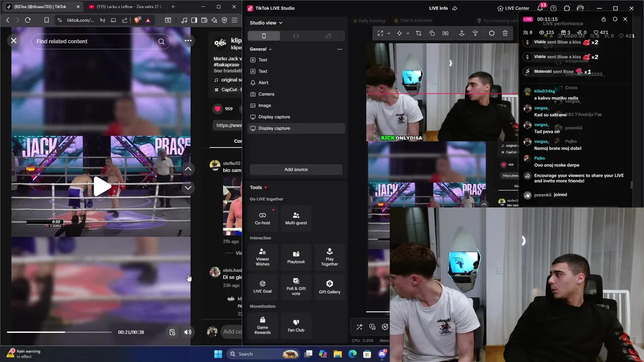Screen dimensions: 644x362
Task: Click the bring layer forward icon
Action: (462, 33)
